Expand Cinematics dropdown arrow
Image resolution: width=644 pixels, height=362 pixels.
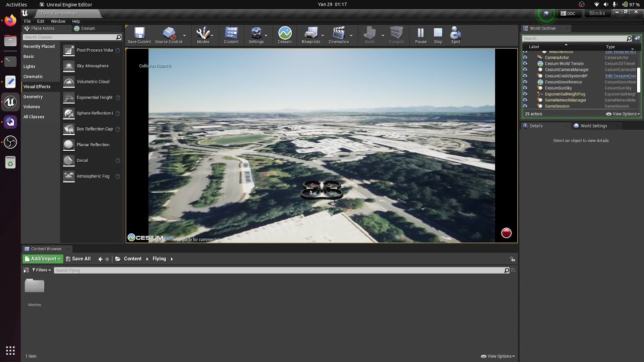pos(351,35)
